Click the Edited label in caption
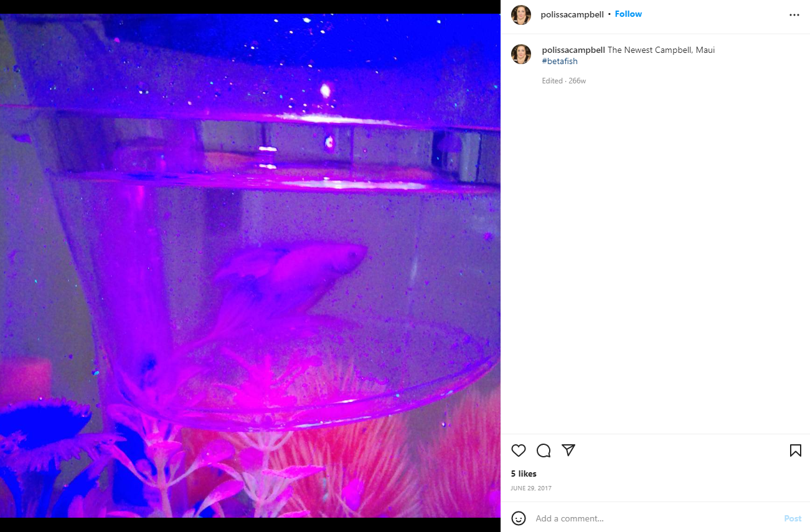Viewport: 810px width, 532px height. [x=552, y=81]
